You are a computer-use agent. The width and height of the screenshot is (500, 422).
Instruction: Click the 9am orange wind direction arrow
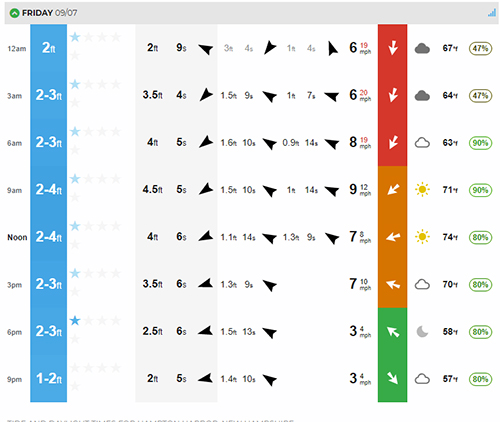393,189
